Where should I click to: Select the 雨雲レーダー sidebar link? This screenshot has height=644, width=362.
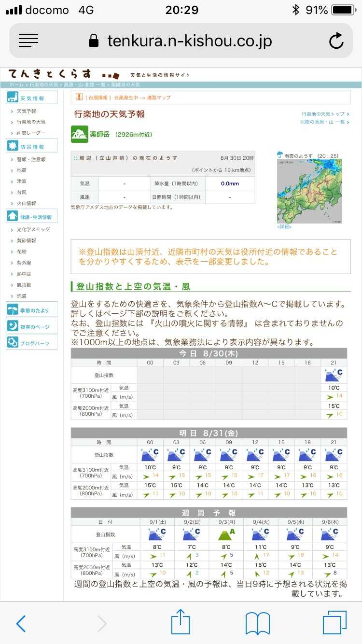coord(31,133)
